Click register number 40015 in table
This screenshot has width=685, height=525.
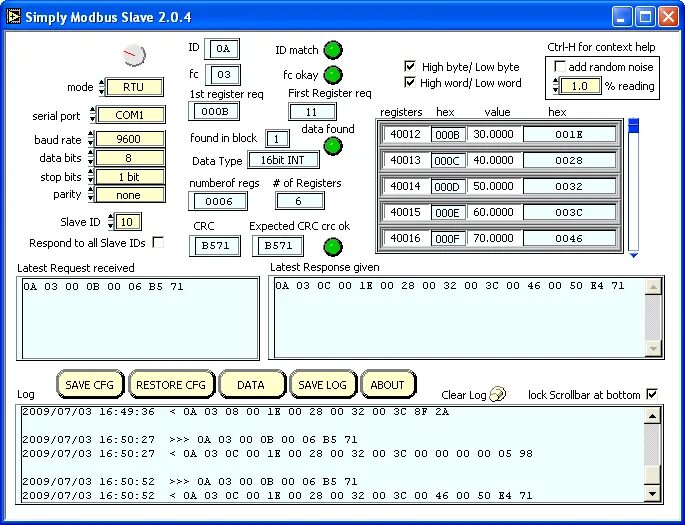(x=406, y=212)
